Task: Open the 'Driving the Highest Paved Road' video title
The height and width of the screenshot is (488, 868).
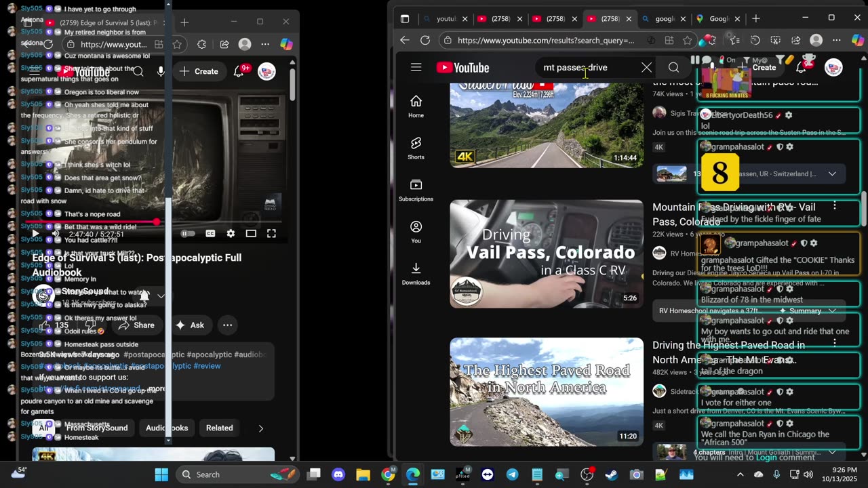Action: (x=729, y=352)
